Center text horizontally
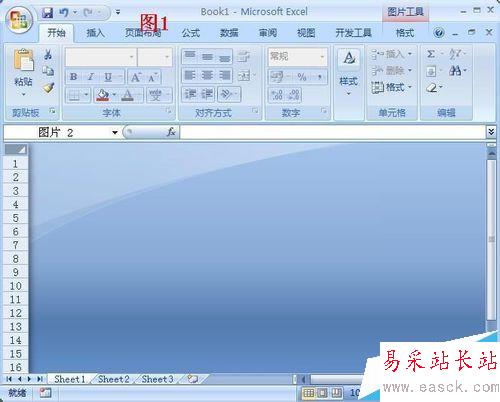 pos(207,76)
